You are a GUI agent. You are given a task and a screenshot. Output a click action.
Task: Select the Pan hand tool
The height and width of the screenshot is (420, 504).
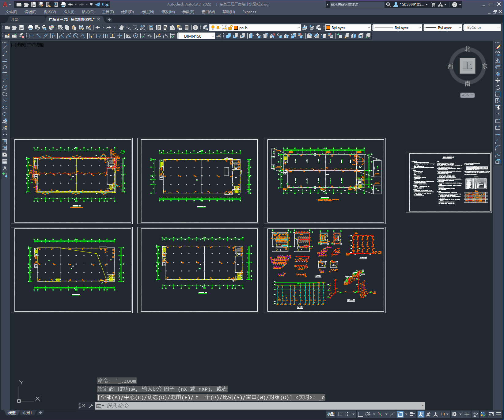point(121,28)
